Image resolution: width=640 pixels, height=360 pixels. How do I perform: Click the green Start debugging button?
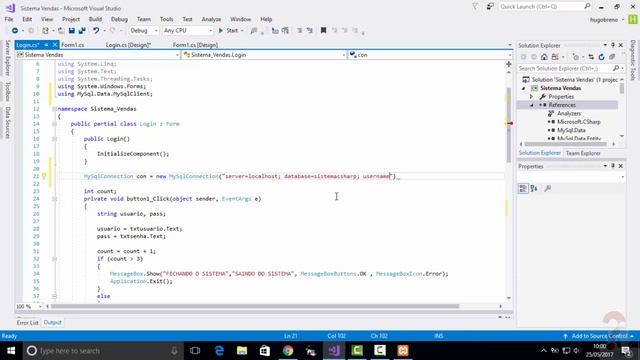[229, 31]
